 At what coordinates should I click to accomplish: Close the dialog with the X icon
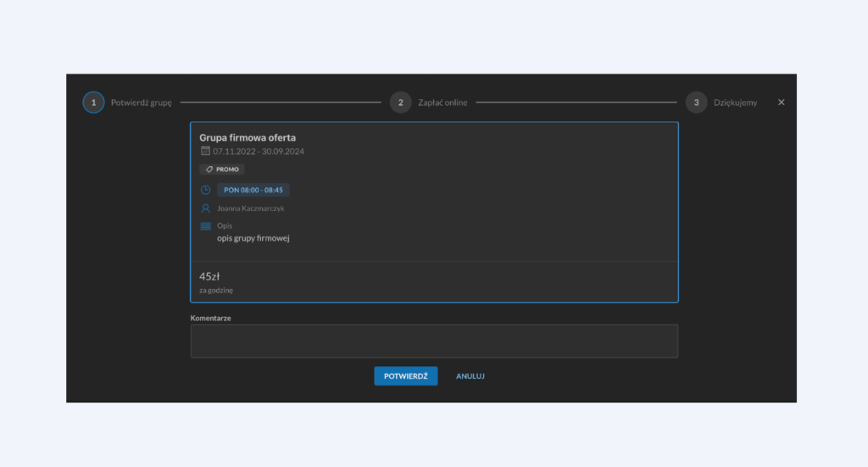782,103
